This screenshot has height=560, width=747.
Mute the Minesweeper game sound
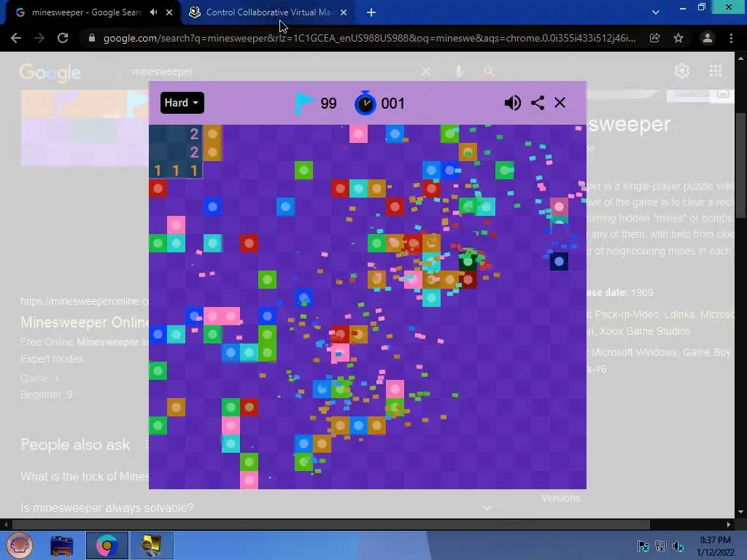tap(513, 103)
